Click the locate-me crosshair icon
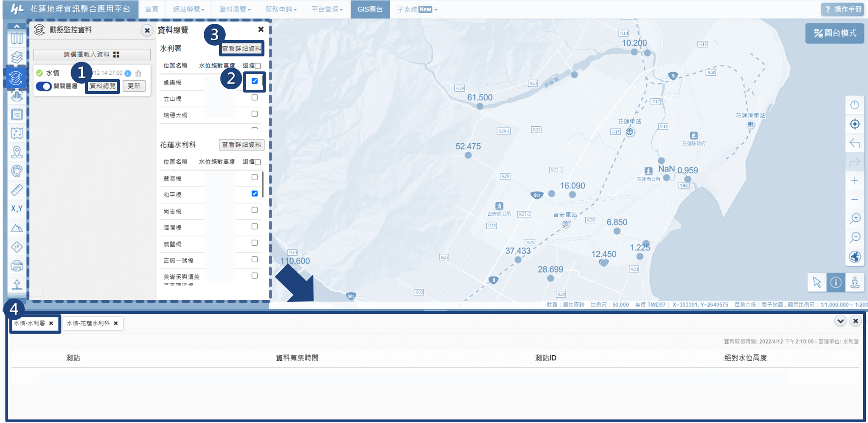This screenshot has width=868, height=423. coord(854,124)
